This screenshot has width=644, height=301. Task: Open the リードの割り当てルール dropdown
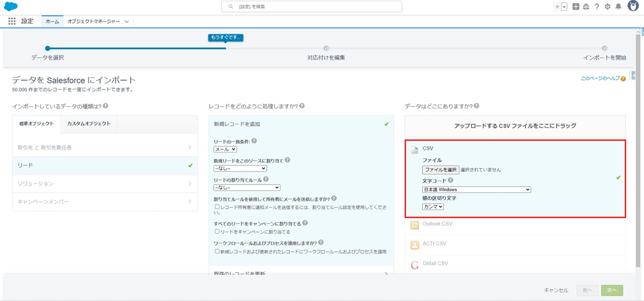(247, 188)
